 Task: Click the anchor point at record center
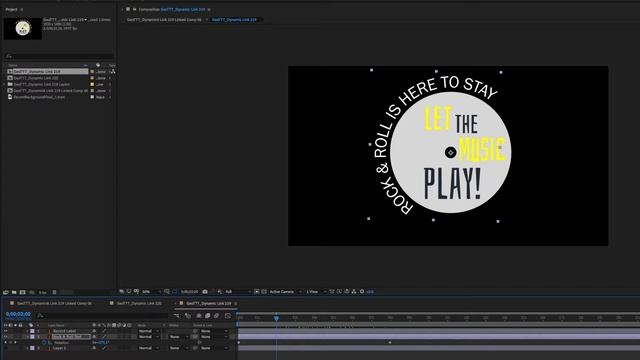click(x=451, y=152)
